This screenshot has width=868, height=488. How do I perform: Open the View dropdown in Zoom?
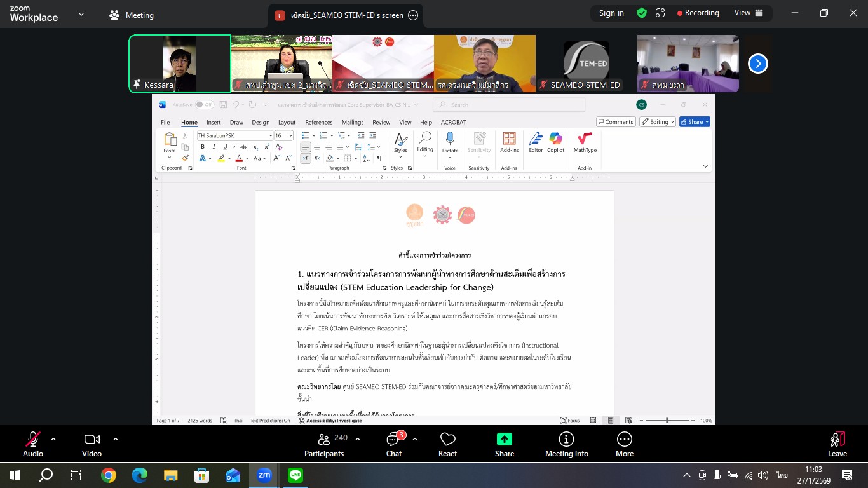click(x=748, y=13)
